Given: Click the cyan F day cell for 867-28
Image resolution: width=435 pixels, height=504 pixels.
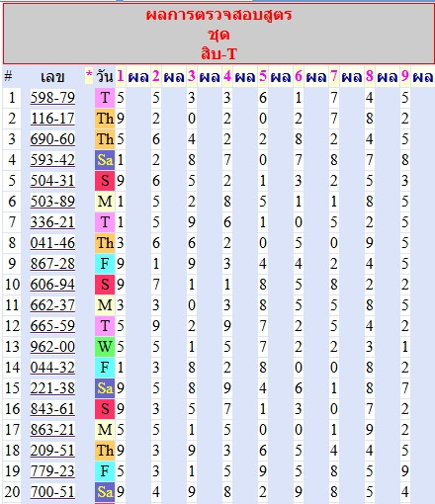Looking at the screenshot, I should click(105, 264).
